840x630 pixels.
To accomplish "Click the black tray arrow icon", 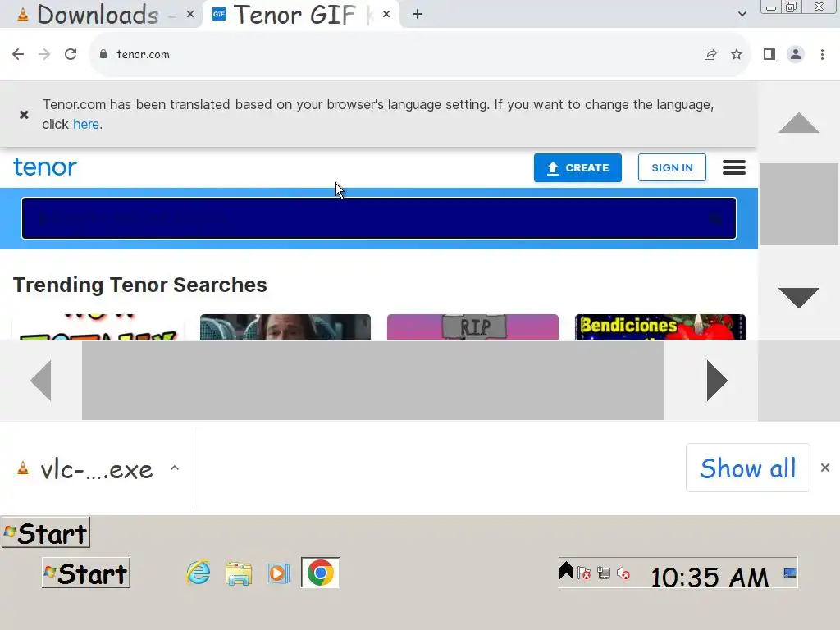I will pos(566,571).
